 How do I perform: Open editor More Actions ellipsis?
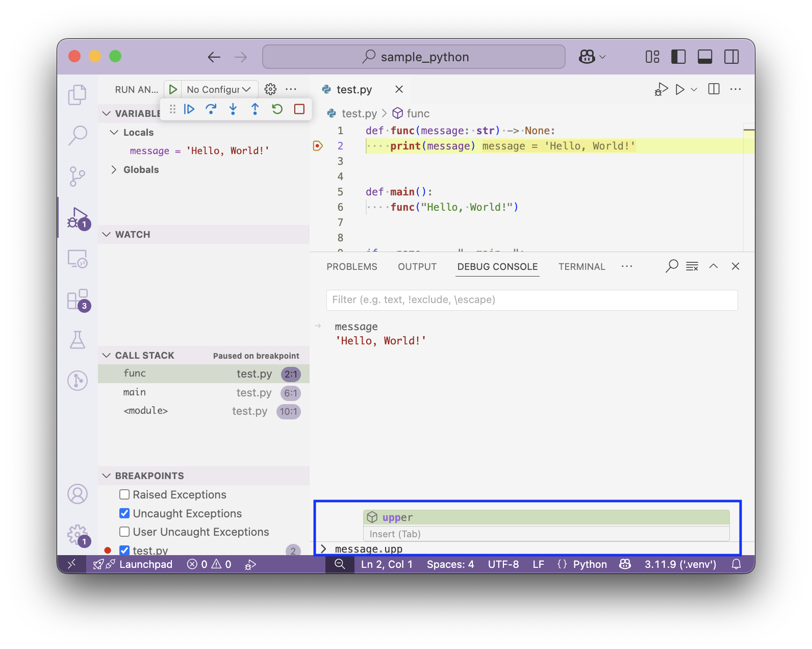735,89
